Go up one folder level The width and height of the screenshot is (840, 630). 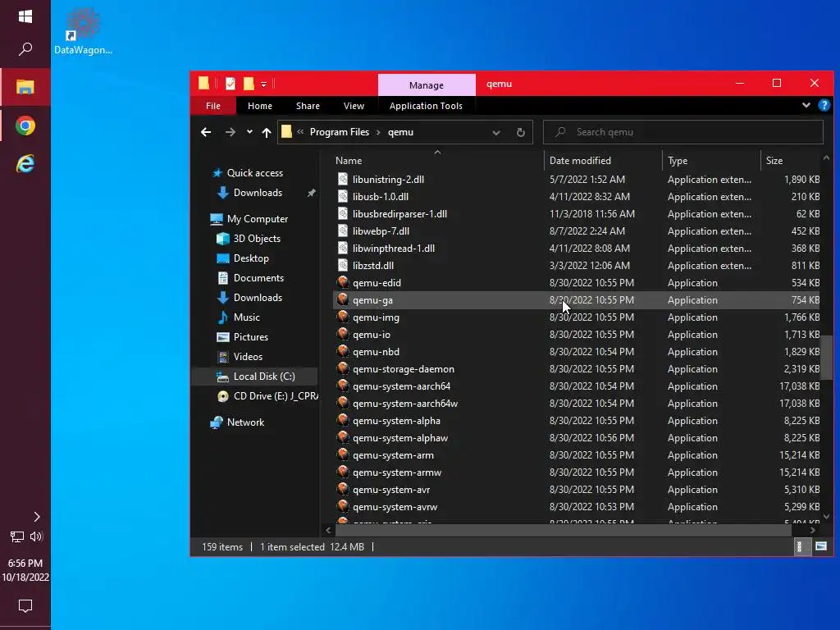[267, 132]
